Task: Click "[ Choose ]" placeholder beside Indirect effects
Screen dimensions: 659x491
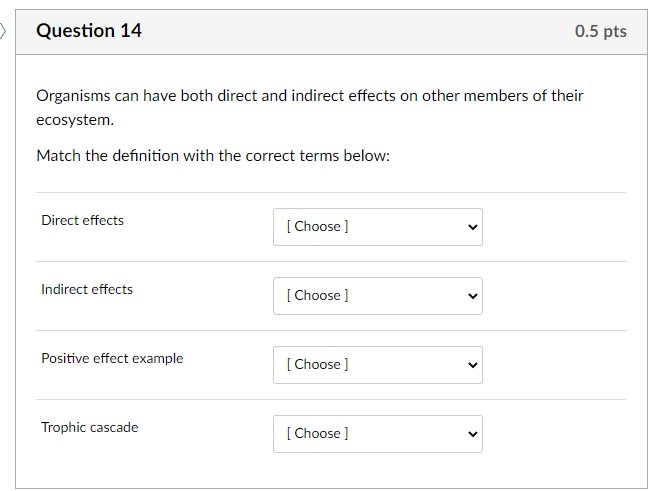Action: [x=317, y=295]
